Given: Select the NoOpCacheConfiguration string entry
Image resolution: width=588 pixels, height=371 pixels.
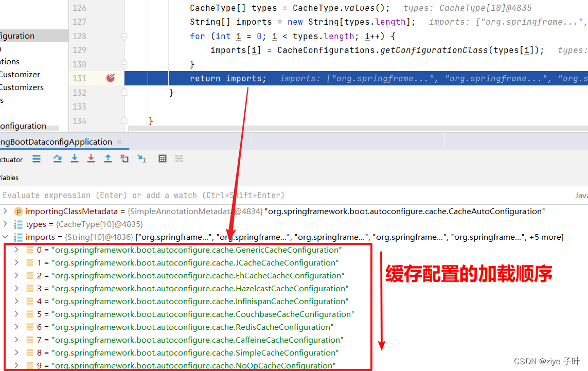Looking at the screenshot, I should (x=193, y=365).
